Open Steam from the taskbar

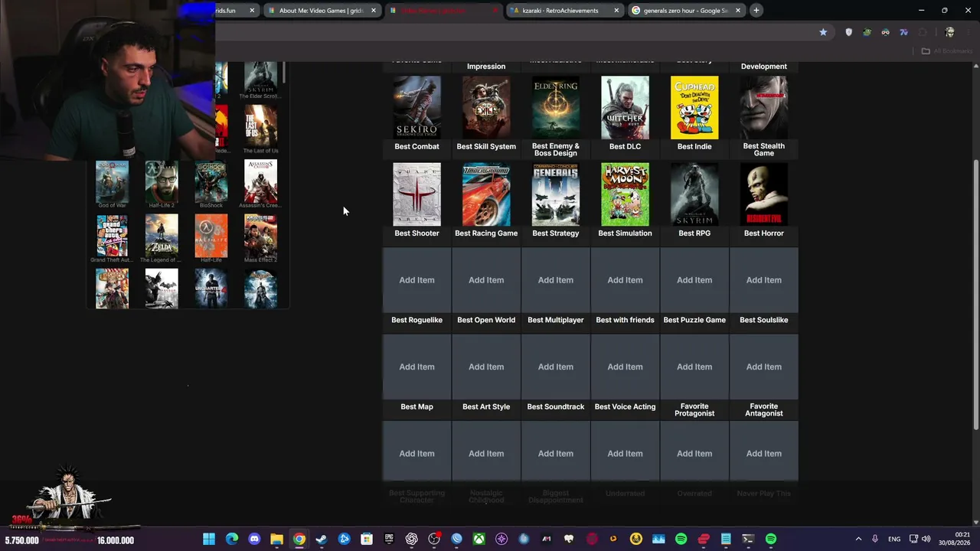(x=322, y=540)
